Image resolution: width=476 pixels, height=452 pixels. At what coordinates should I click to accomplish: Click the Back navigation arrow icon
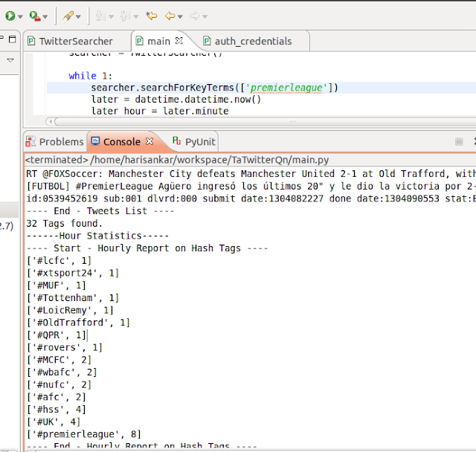click(170, 16)
